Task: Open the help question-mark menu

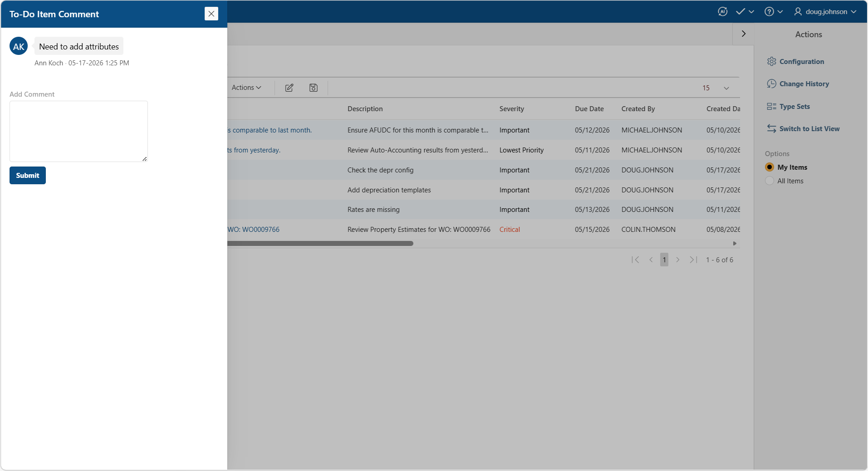Action: pyautogui.click(x=774, y=12)
